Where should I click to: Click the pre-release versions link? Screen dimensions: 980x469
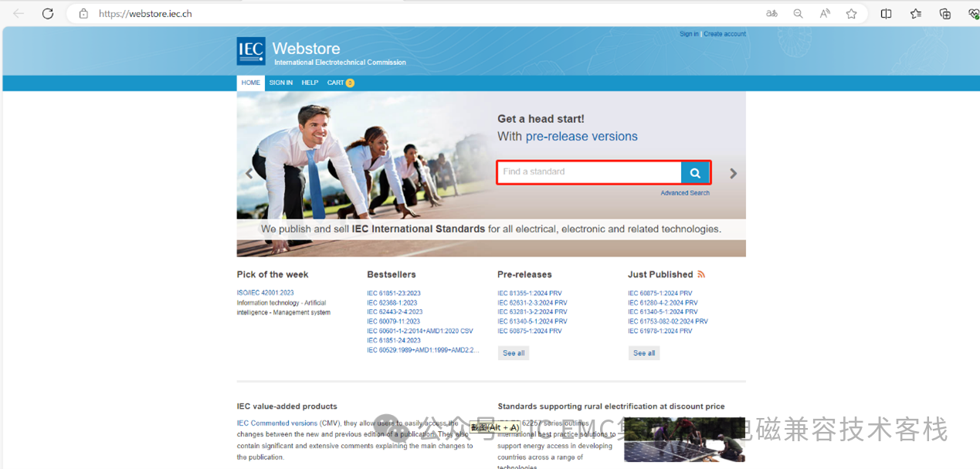[x=582, y=137]
